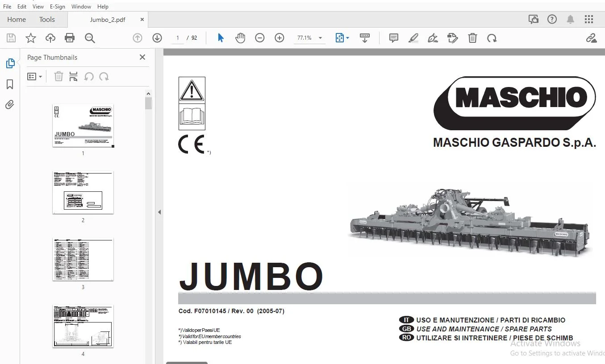
Task: Click the Page Thumbnails panel heading
Action: (x=52, y=57)
